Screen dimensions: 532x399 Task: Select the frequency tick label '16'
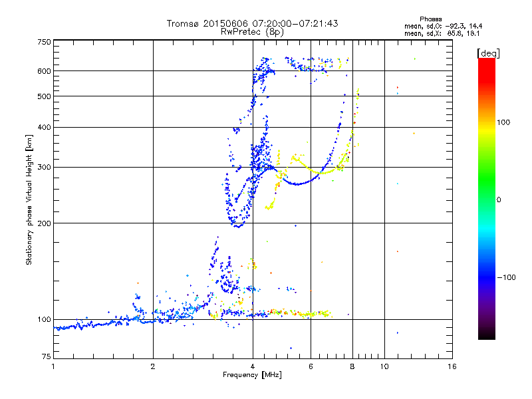pos(452,366)
